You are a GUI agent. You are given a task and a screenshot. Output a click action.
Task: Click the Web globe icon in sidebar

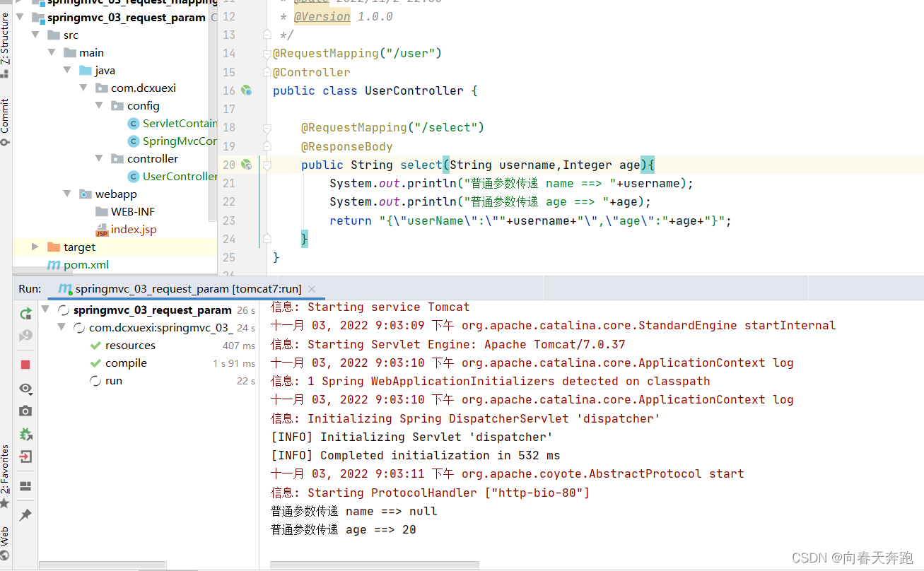coord(5,556)
